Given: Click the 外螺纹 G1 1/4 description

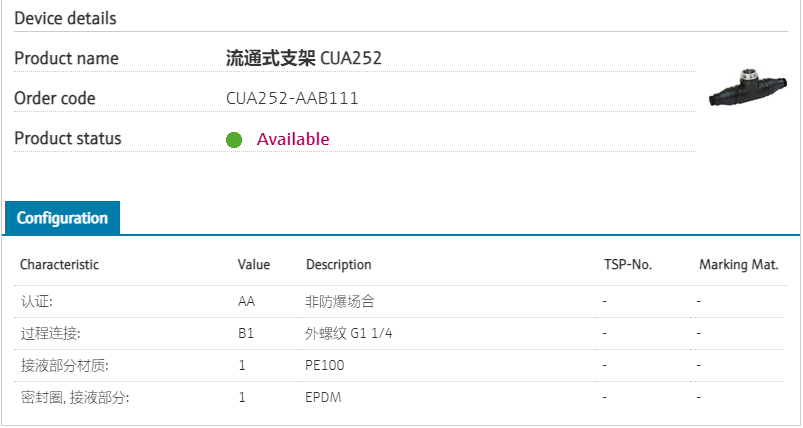Looking at the screenshot, I should click(x=347, y=333).
